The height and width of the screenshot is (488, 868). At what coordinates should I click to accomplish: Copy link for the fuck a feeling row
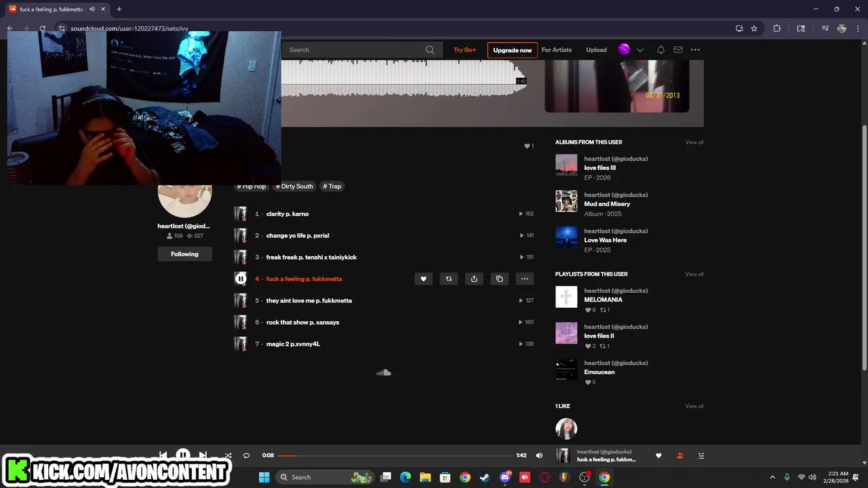tap(499, 279)
